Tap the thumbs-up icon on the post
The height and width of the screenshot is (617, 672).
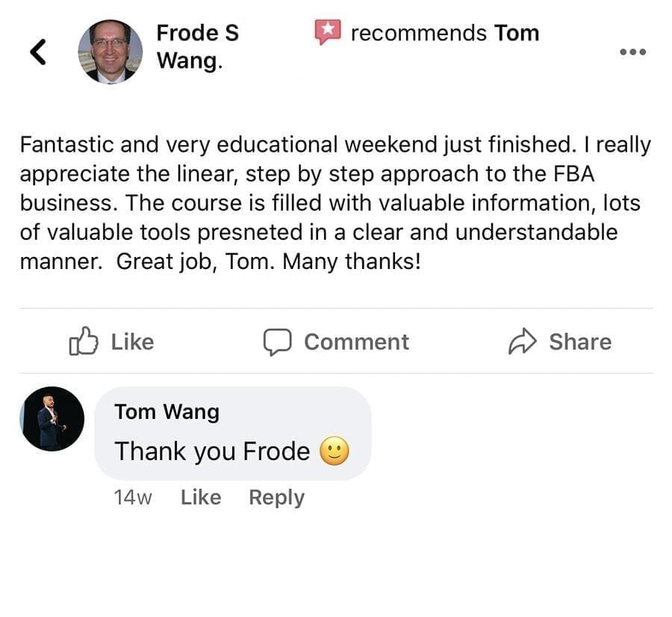coord(83,342)
